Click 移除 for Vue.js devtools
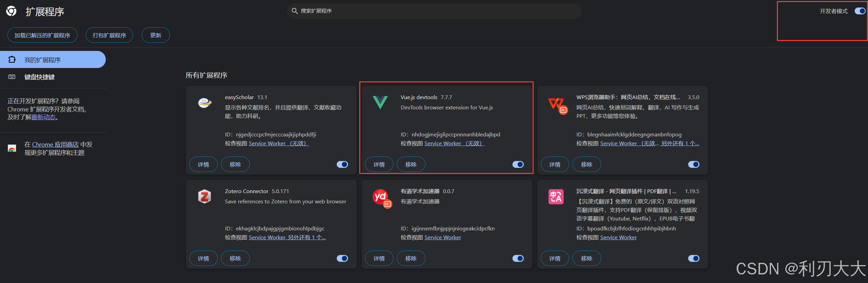The image size is (868, 283). click(x=411, y=164)
